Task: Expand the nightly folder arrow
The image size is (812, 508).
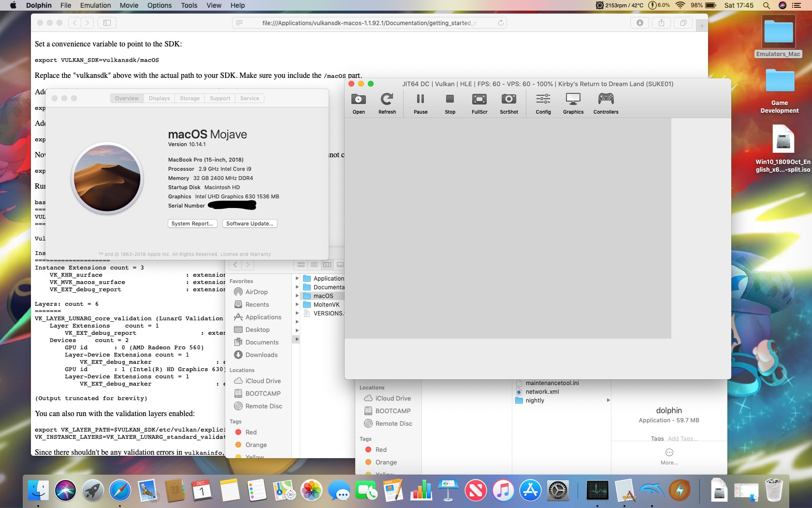Action: [608, 401]
